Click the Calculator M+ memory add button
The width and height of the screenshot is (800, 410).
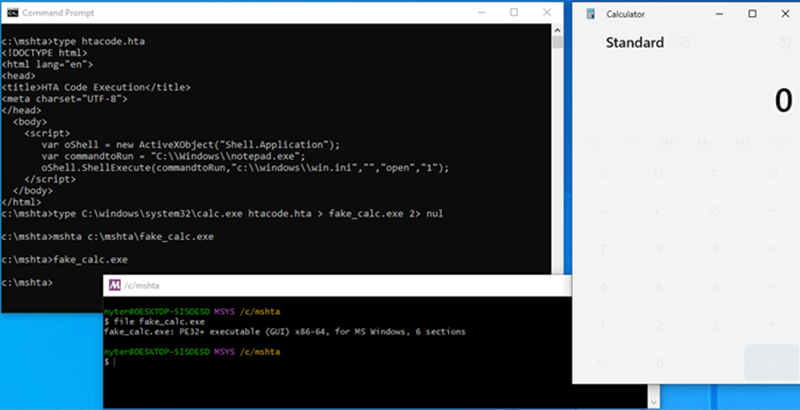[667, 141]
